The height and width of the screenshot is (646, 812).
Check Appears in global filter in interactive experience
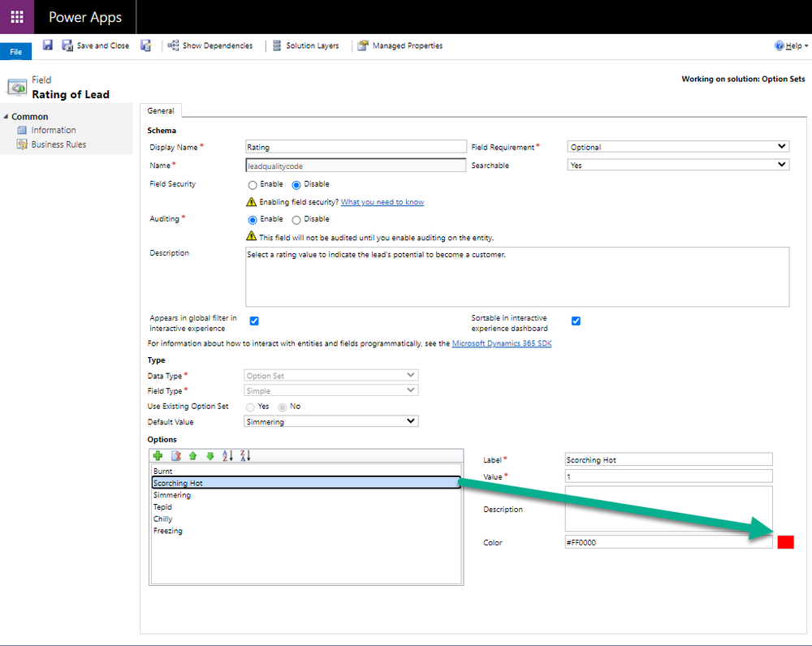(x=254, y=321)
